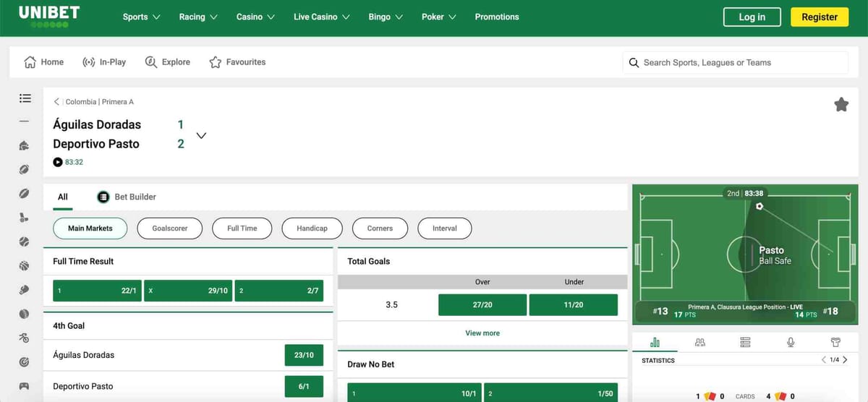Open the Sports dropdown menu

142,17
